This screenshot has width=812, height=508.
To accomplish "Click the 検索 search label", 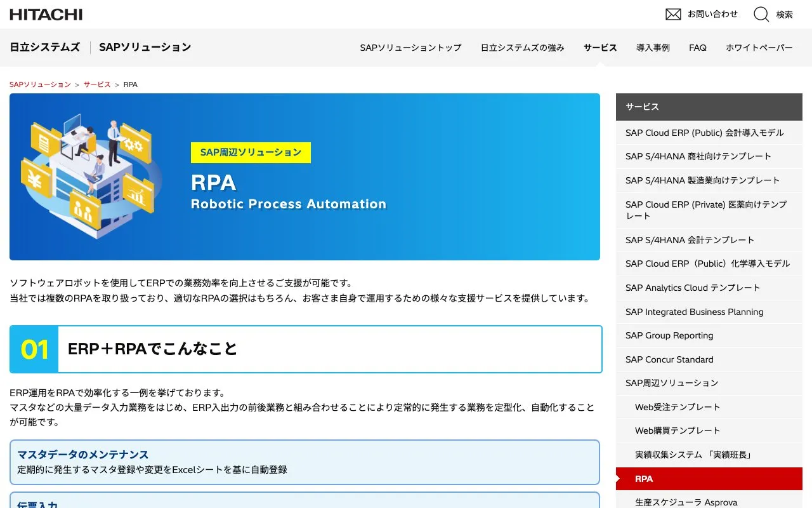I will [785, 15].
